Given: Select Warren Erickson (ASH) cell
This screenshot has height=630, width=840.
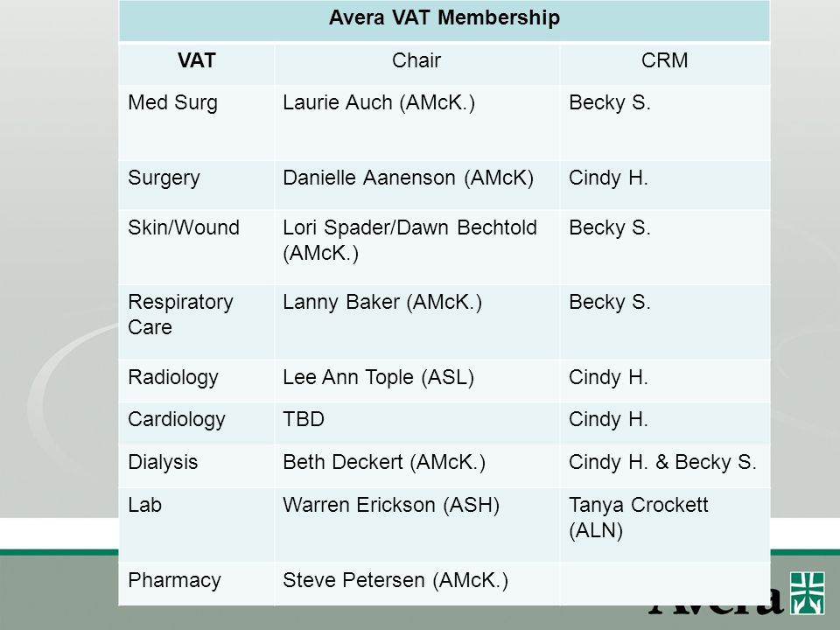Looking at the screenshot, I should 391,505.
